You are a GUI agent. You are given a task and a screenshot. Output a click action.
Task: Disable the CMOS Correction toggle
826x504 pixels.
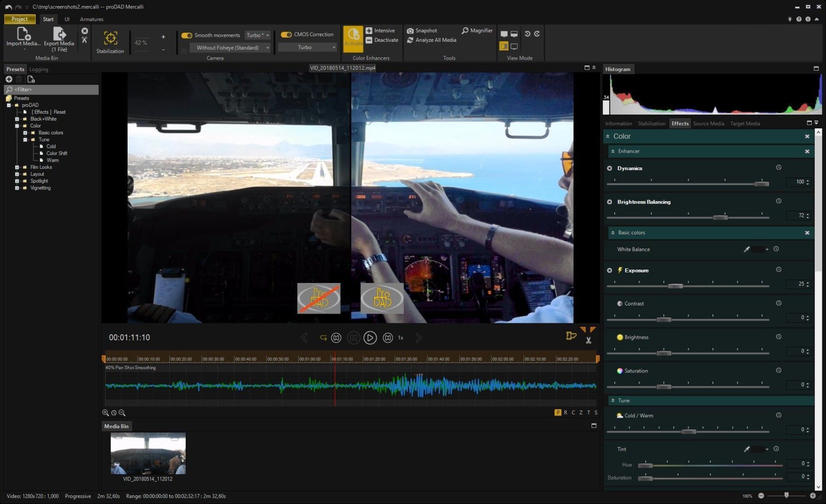pyautogui.click(x=286, y=35)
